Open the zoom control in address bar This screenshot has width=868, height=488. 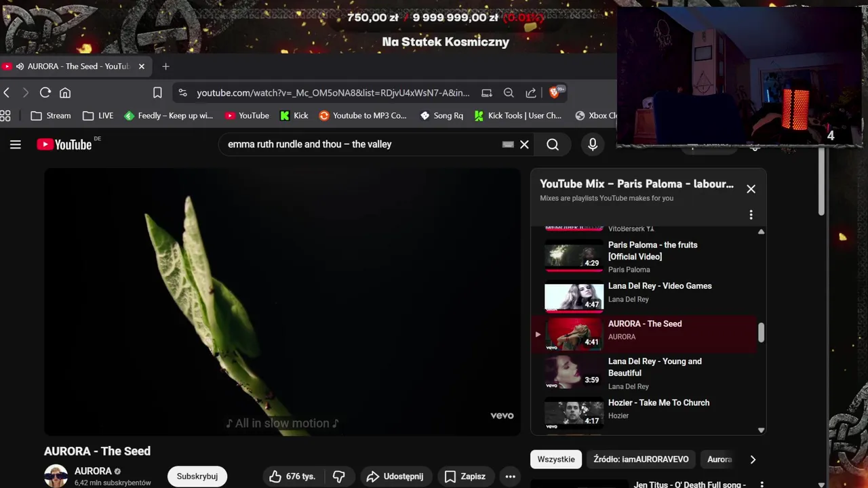point(509,93)
